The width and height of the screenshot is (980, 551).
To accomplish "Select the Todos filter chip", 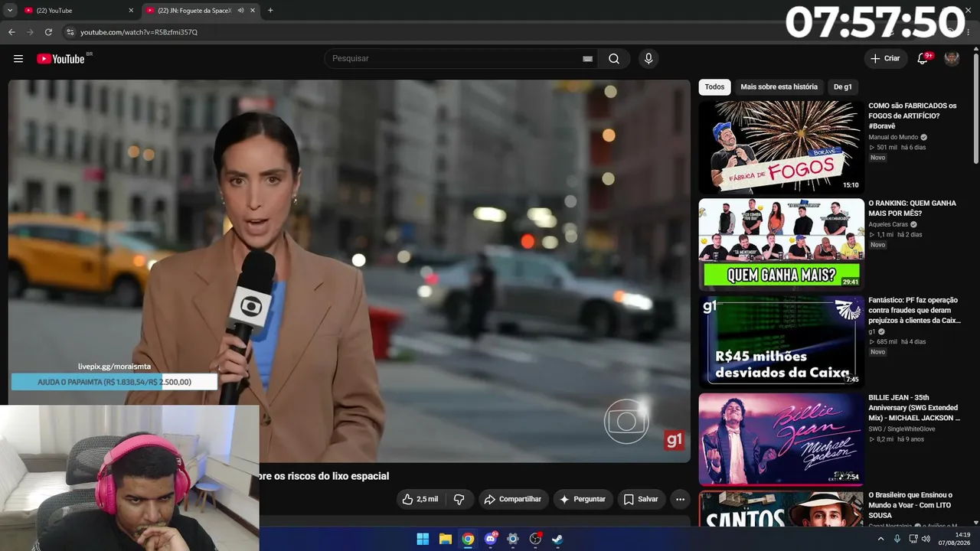I will [x=714, y=87].
